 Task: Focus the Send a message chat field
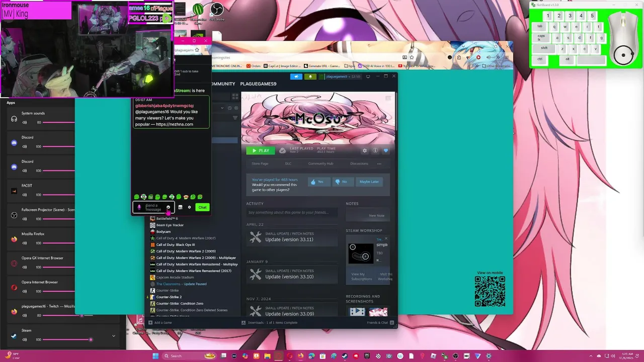click(x=153, y=207)
